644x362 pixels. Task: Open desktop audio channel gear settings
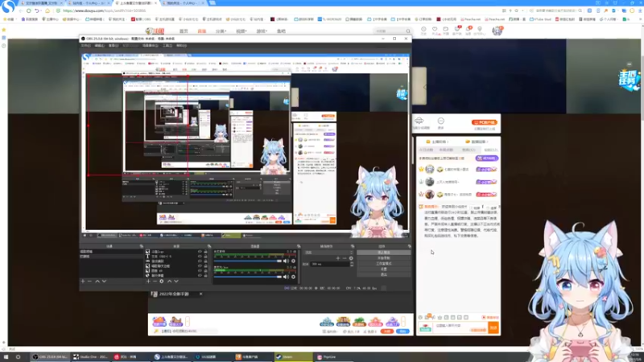(x=293, y=261)
